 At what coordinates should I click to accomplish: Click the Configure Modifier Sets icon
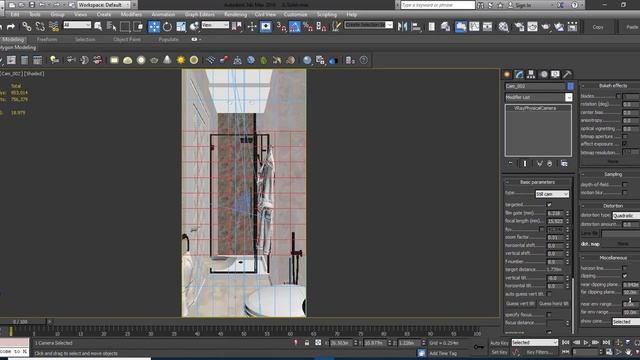coord(564,164)
